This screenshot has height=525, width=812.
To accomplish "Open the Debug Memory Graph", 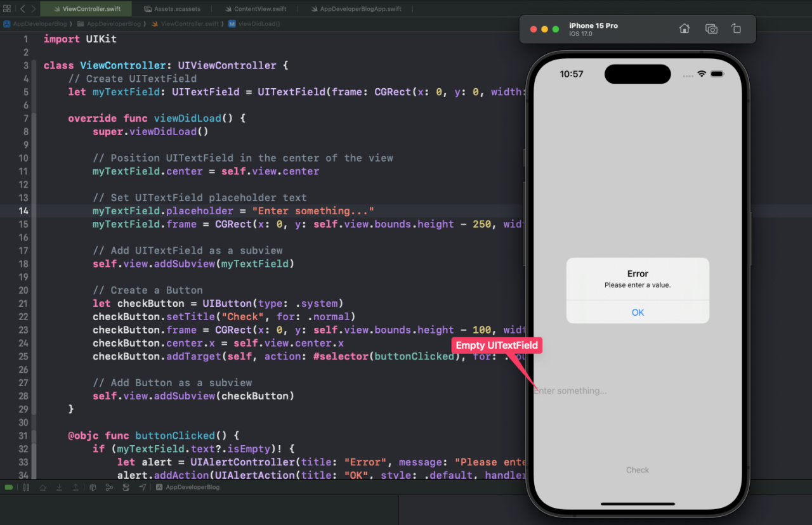I will pyautogui.click(x=109, y=487).
